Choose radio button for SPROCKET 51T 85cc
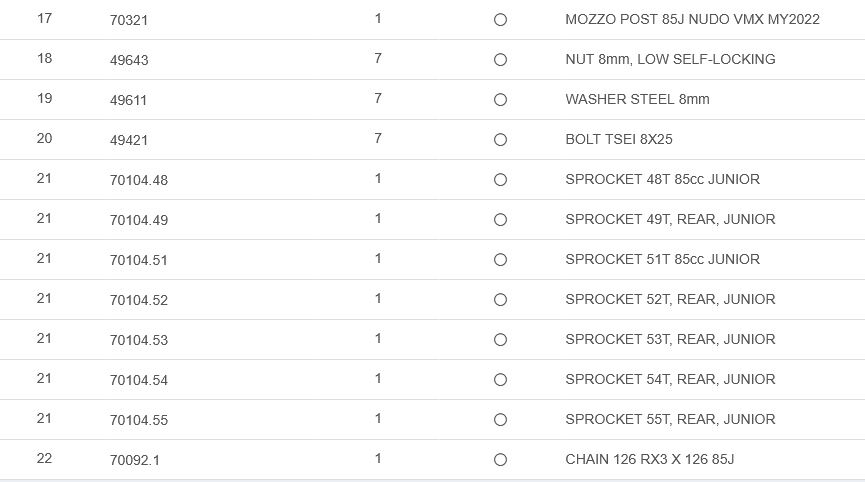Image resolution: width=865 pixels, height=482 pixels. [x=500, y=260]
